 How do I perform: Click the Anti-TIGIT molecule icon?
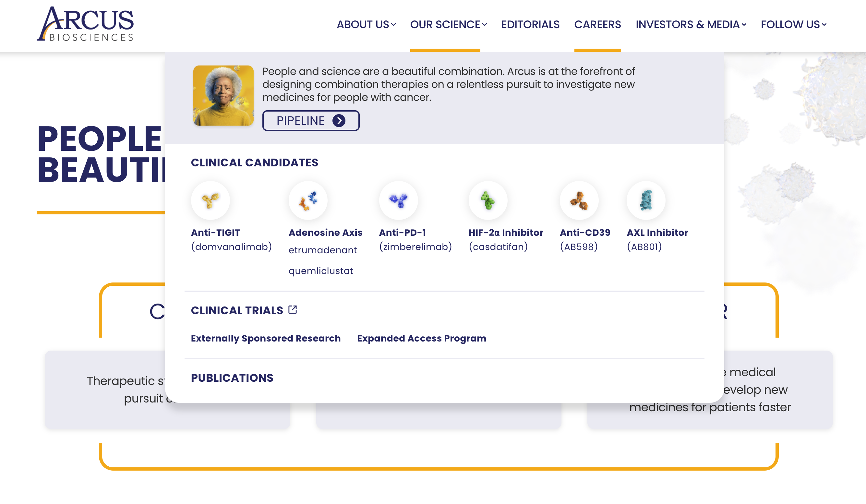pos(210,200)
